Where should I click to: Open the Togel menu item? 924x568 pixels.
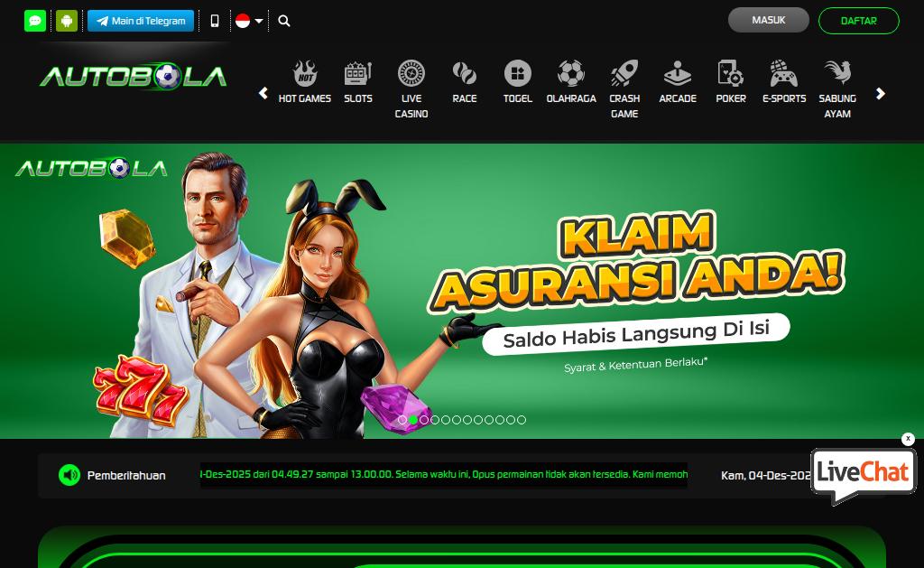(x=518, y=82)
